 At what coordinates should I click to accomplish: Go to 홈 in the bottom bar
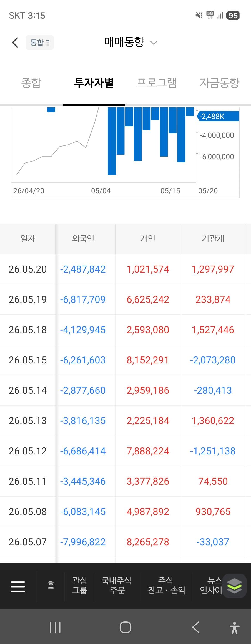[51, 586]
